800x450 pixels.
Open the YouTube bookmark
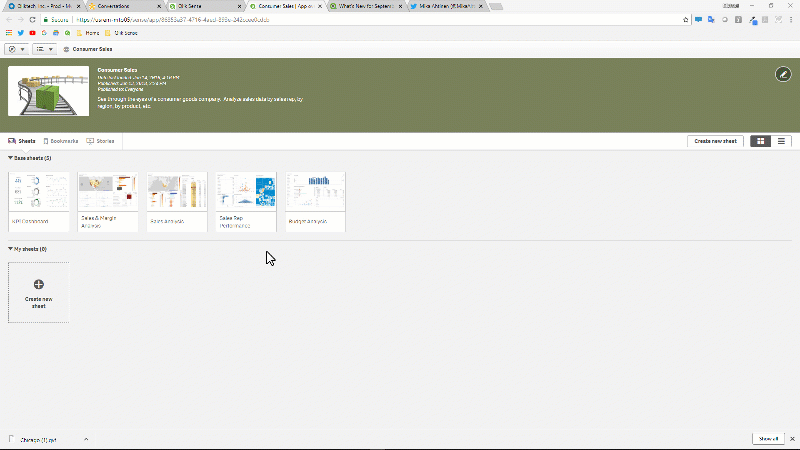click(x=33, y=33)
